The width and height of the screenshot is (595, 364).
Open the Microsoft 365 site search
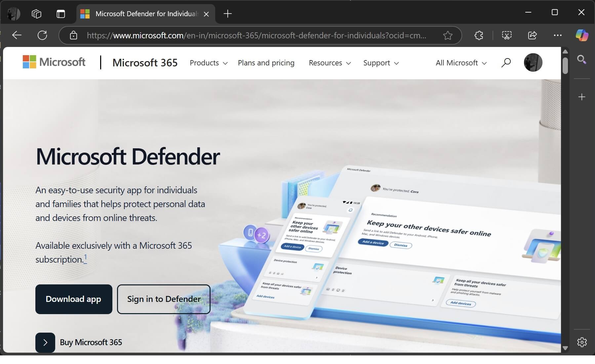[506, 62]
